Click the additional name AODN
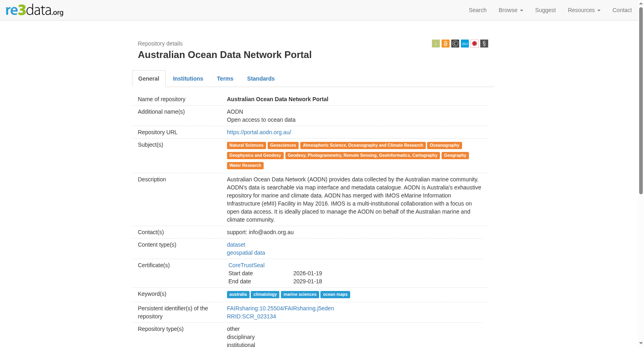 (235, 112)
